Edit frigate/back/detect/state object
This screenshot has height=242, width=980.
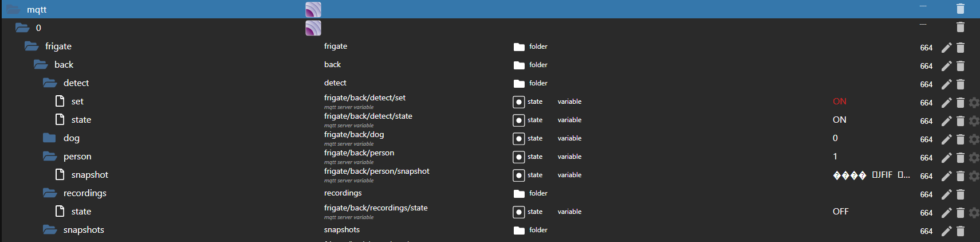pyautogui.click(x=946, y=121)
